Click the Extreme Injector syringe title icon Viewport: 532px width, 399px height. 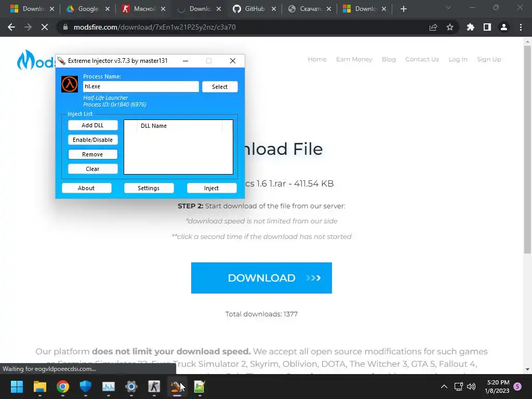click(x=61, y=61)
